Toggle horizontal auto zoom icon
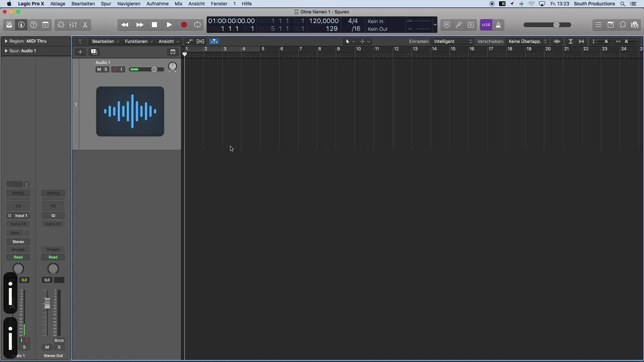This screenshot has height=362, width=644. pyautogui.click(x=582, y=42)
